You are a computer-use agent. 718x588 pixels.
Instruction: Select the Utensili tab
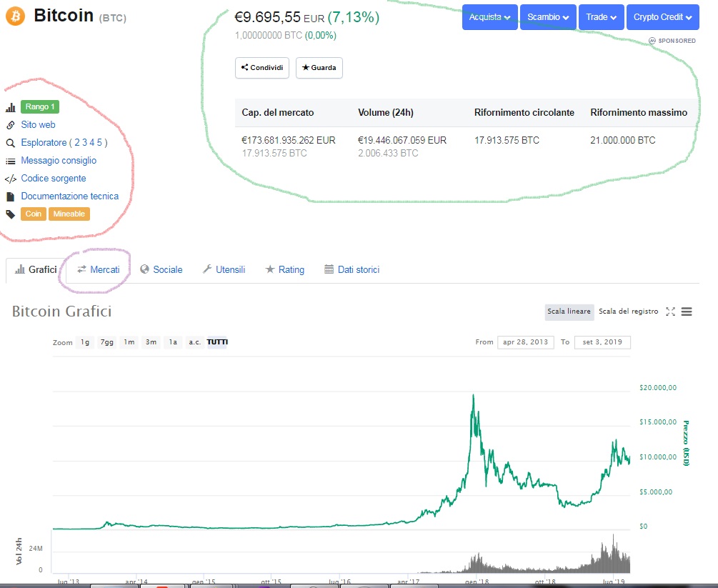[224, 270]
